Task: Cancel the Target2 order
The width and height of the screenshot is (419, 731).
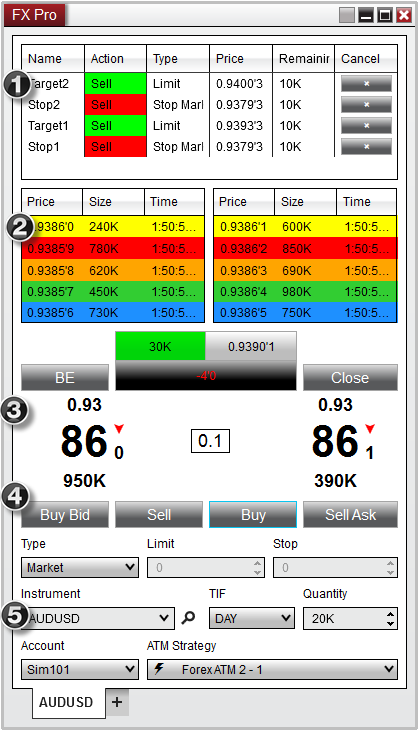Action: tap(366, 84)
